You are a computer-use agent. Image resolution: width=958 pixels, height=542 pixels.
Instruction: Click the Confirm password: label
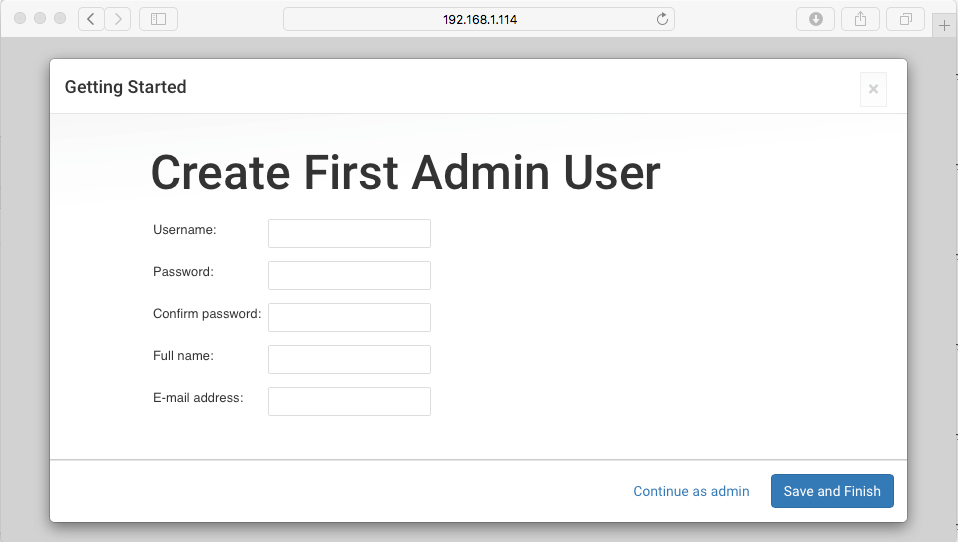point(207,314)
